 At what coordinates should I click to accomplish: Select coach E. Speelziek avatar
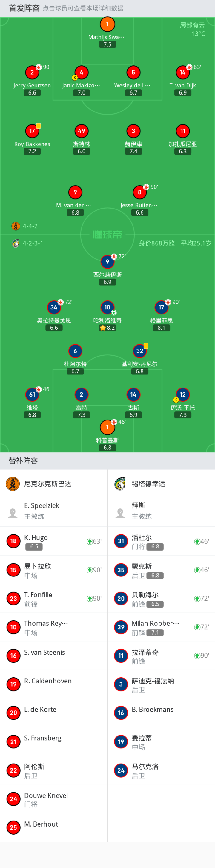pos(13,513)
